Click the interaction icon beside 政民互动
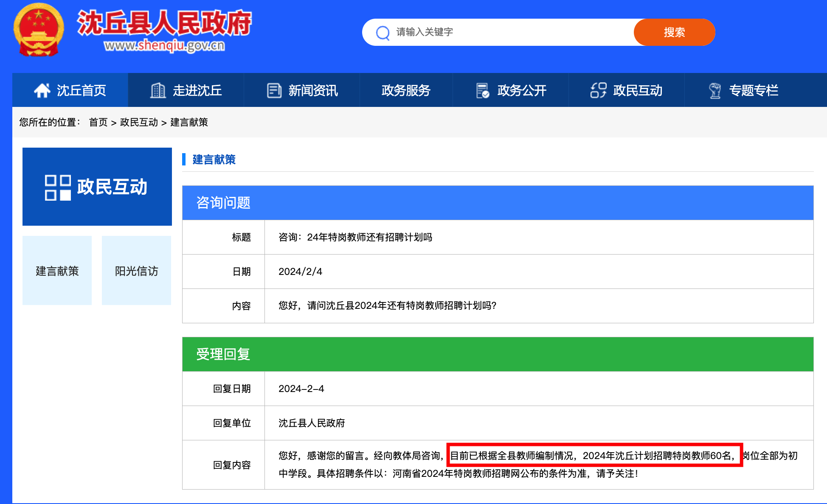This screenshot has height=504, width=827. point(598,90)
